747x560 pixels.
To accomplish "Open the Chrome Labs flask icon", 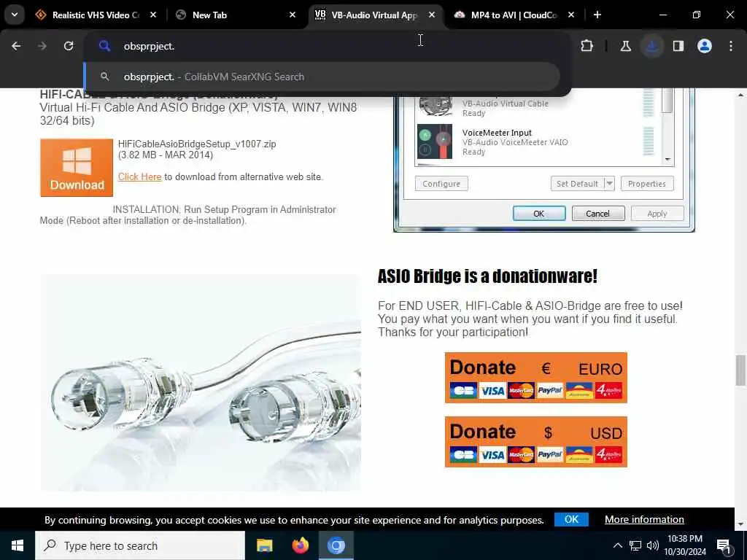I will 625,46.
